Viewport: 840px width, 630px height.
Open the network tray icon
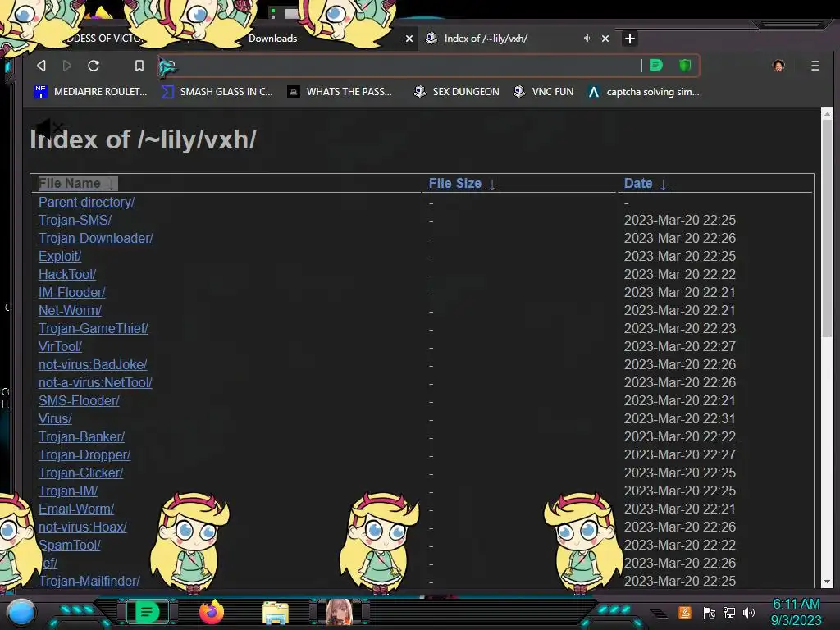click(729, 612)
